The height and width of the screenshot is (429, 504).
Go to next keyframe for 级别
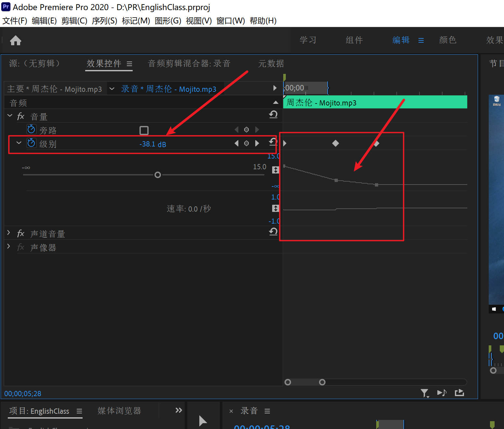(257, 143)
